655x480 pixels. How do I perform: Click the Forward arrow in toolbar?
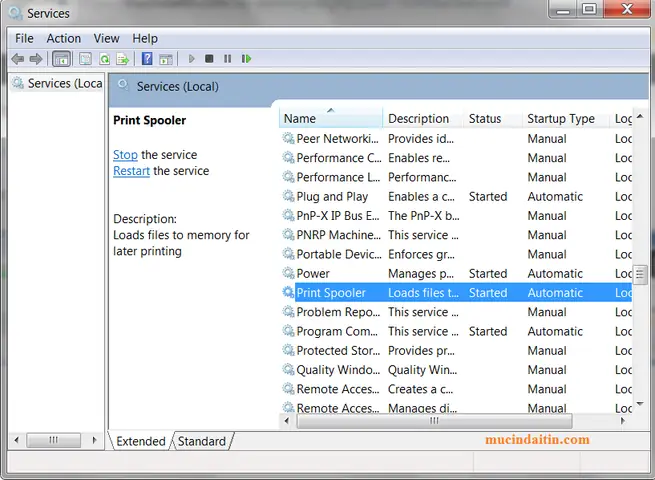click(36, 59)
